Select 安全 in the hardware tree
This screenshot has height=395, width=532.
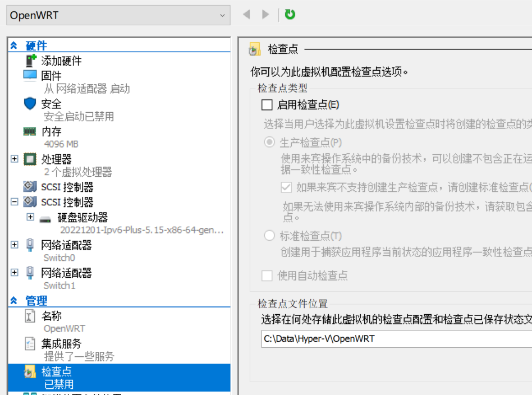click(51, 103)
